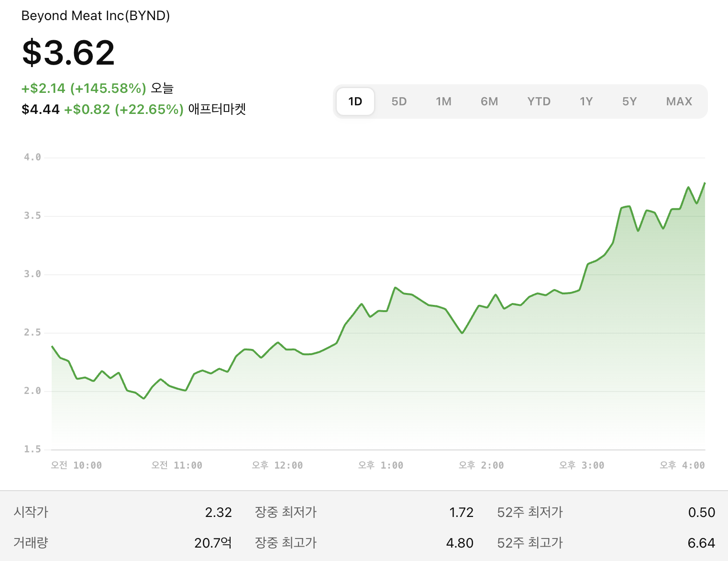Click the volume value 20.7억
This screenshot has height=561, width=728.
213,543
